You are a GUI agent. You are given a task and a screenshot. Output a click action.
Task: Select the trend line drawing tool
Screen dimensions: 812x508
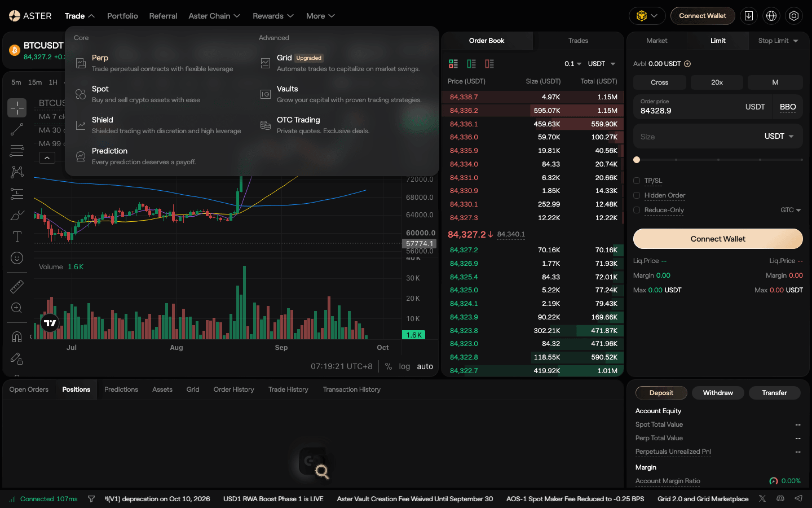[17, 129]
